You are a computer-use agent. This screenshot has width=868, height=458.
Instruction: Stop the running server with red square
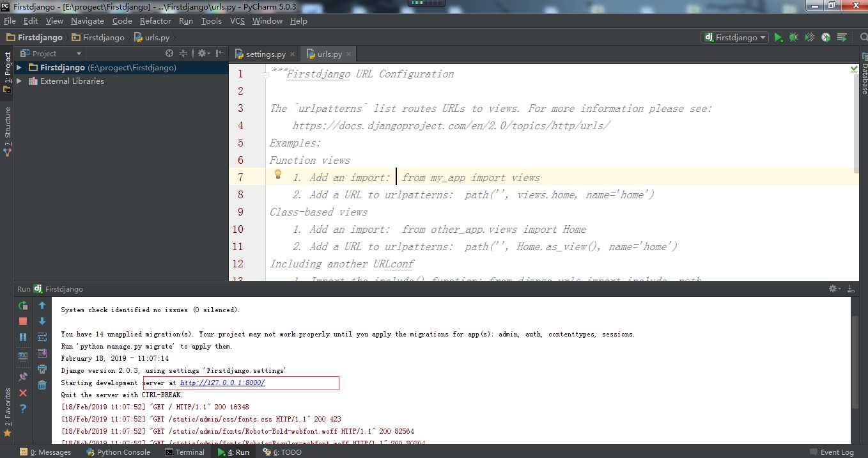click(x=23, y=321)
